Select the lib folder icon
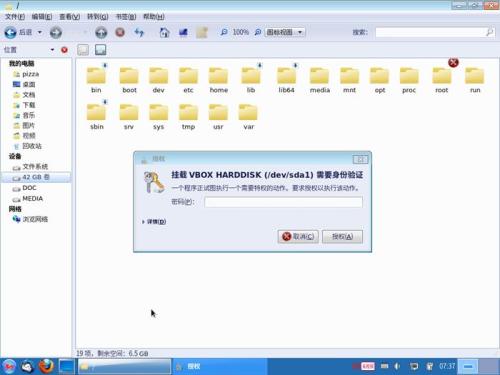500x375 pixels. tap(251, 76)
